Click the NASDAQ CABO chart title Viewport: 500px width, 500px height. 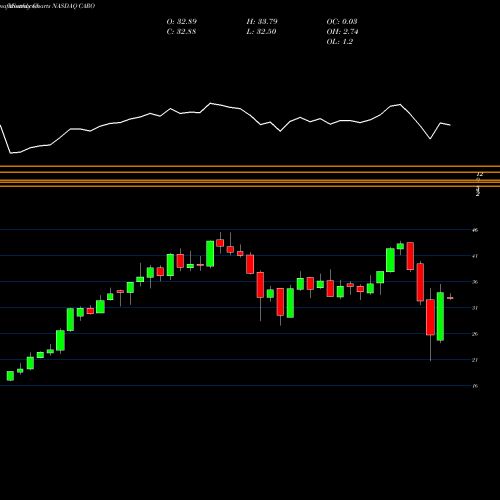(x=73, y=6)
